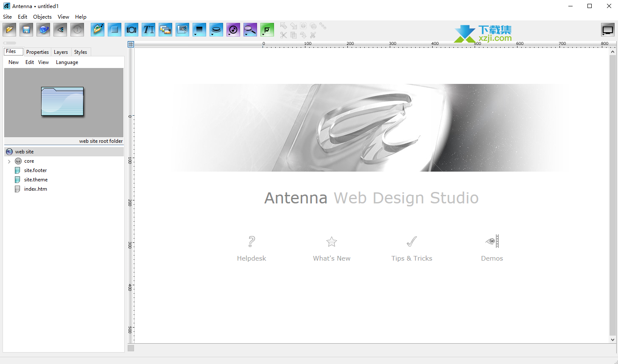Click the small slider above Files tab

click(x=10, y=43)
